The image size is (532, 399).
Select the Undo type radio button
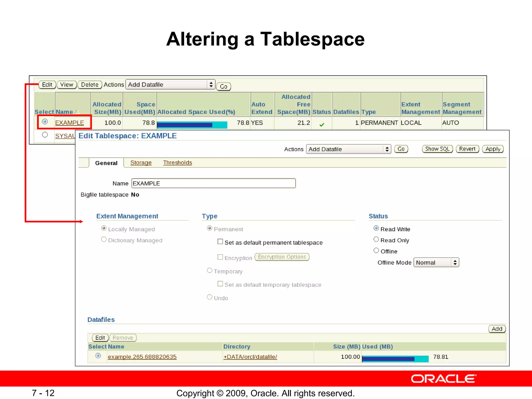[210, 297]
